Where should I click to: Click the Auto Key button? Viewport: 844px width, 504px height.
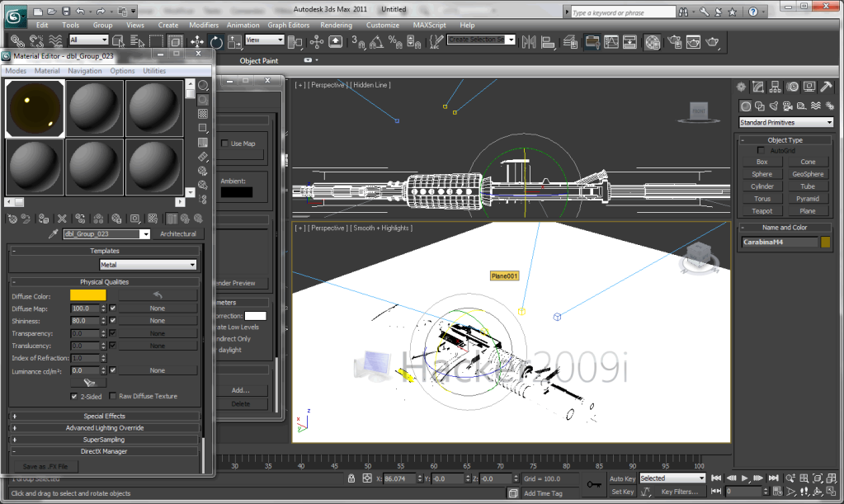[622, 478]
